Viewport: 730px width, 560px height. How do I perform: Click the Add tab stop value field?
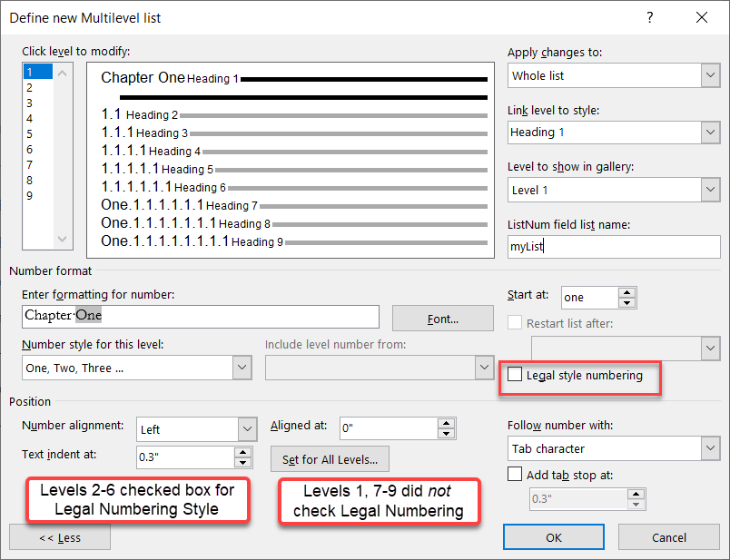(x=578, y=499)
